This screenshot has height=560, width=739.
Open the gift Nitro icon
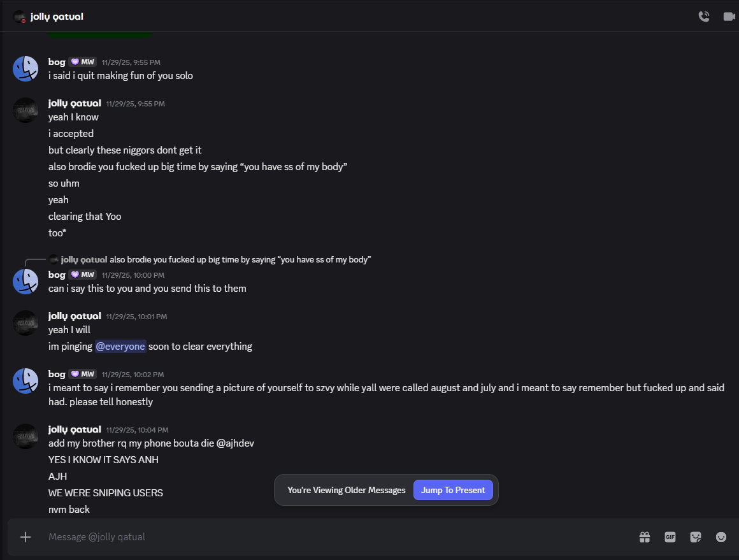click(645, 537)
